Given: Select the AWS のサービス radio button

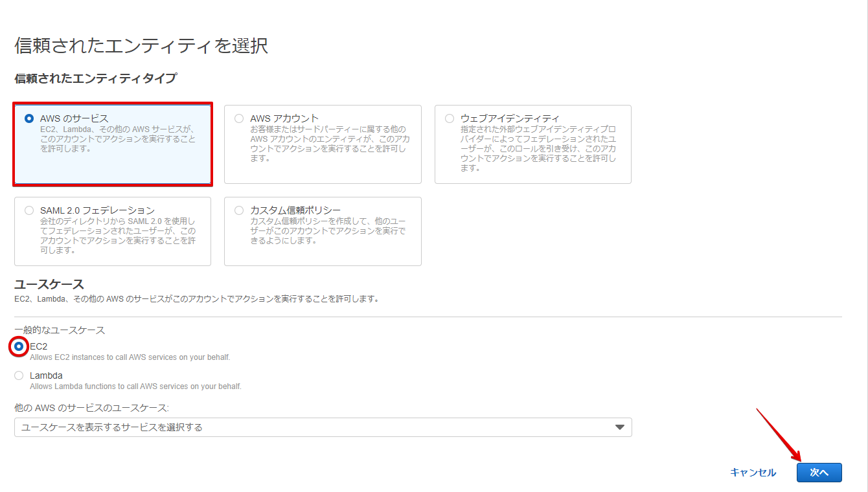Looking at the screenshot, I should point(29,118).
